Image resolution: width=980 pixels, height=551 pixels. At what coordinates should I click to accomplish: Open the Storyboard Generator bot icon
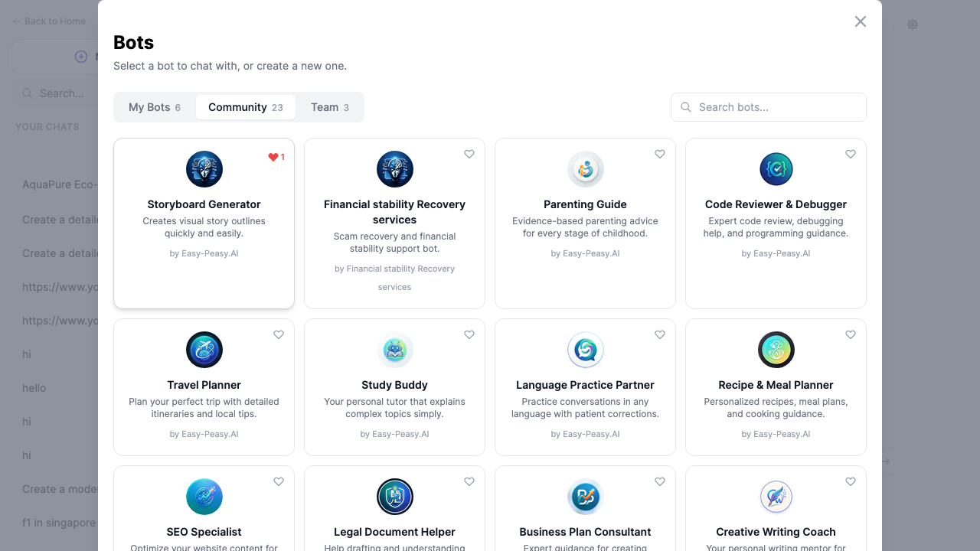[x=204, y=169]
